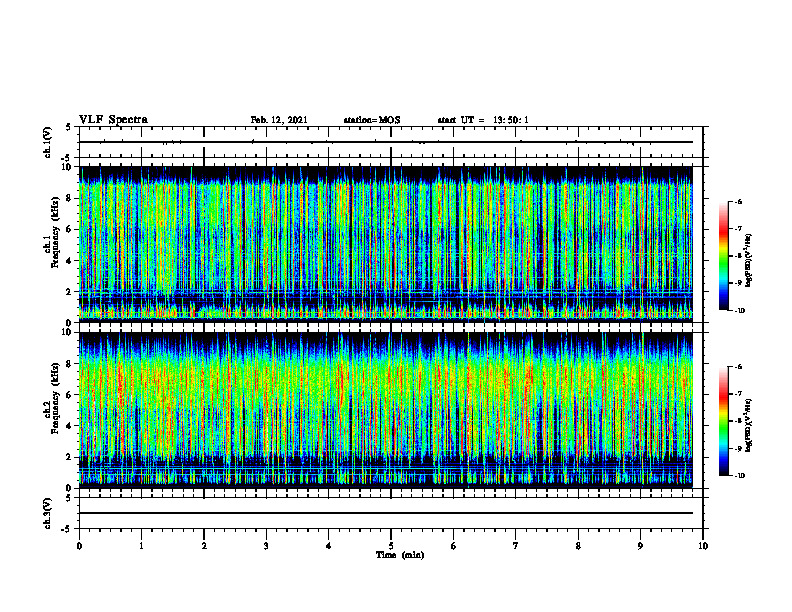Click the "Time (min)" x-axis label

point(400,555)
